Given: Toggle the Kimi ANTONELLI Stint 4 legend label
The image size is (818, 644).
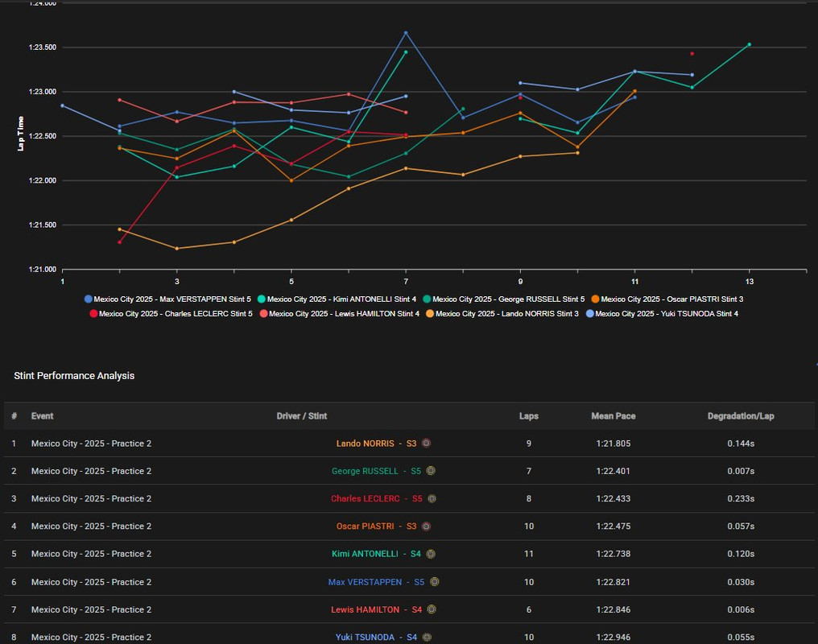Looking at the screenshot, I should pyautogui.click(x=341, y=299).
